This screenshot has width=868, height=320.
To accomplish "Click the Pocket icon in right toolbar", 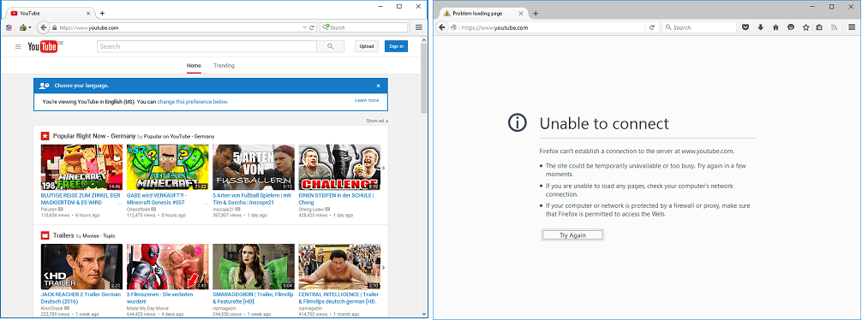I will click(x=745, y=27).
